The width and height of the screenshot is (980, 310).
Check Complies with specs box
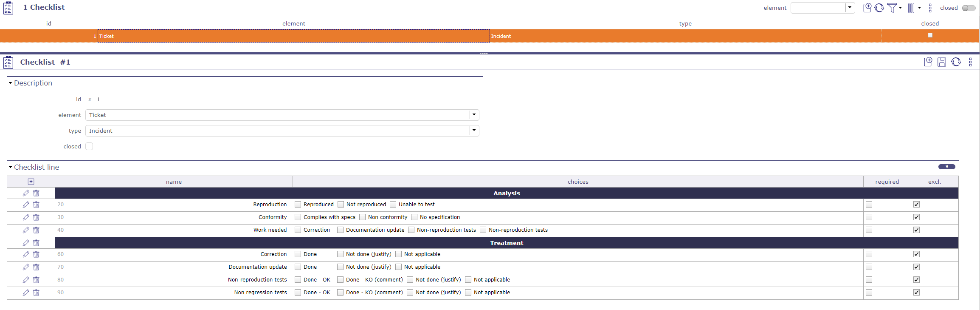[x=298, y=217]
